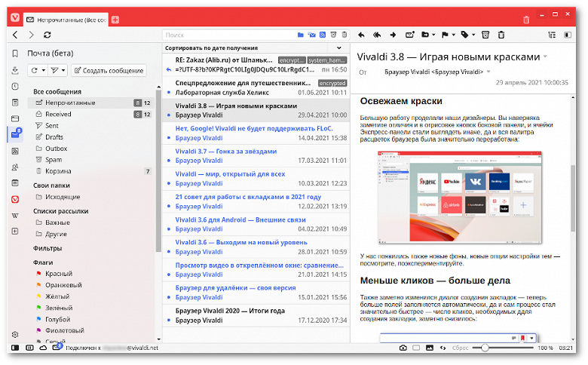Open the Vivaldi 3.7 — Гонка за звёздами message
This screenshot has height=365, width=588.
pos(256,155)
